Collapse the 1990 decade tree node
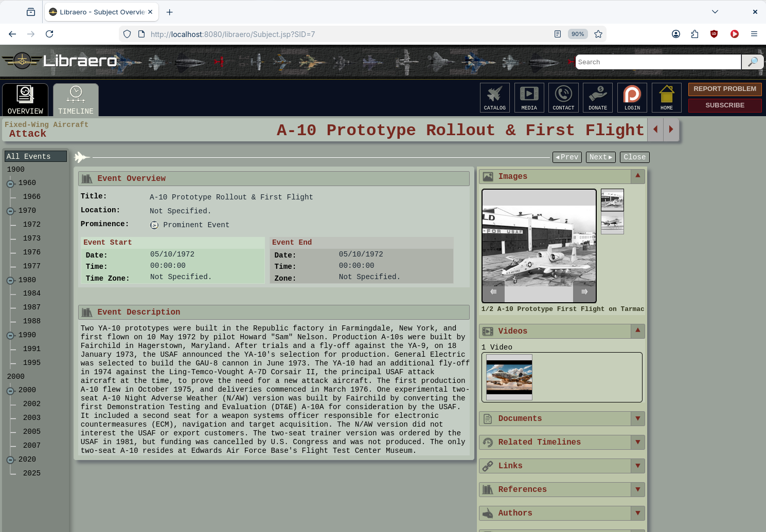Image resolution: width=766 pixels, height=532 pixels. click(10, 336)
